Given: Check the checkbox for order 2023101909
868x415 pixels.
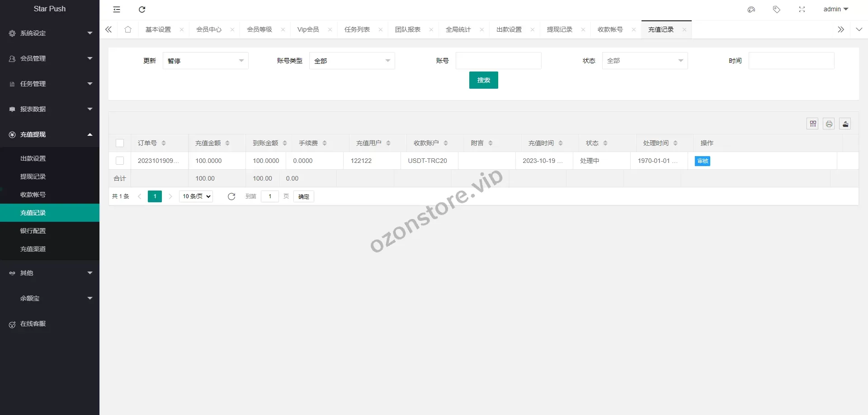Looking at the screenshot, I should tap(120, 161).
